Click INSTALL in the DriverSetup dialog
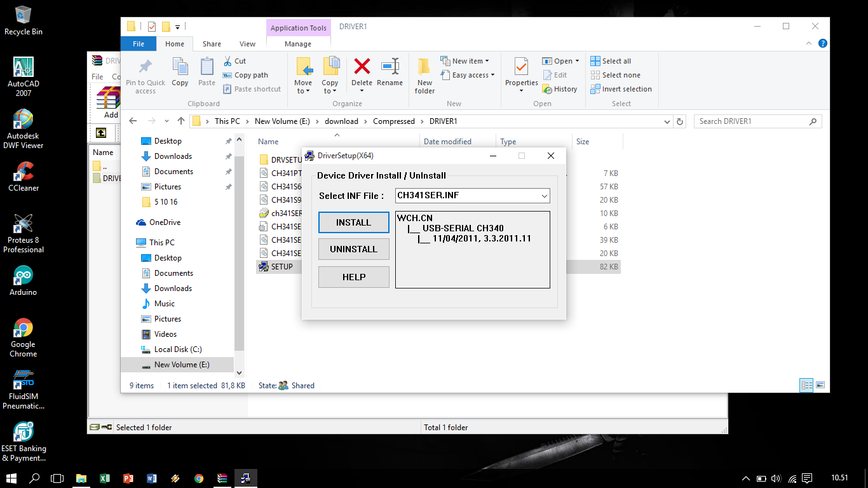 point(353,222)
